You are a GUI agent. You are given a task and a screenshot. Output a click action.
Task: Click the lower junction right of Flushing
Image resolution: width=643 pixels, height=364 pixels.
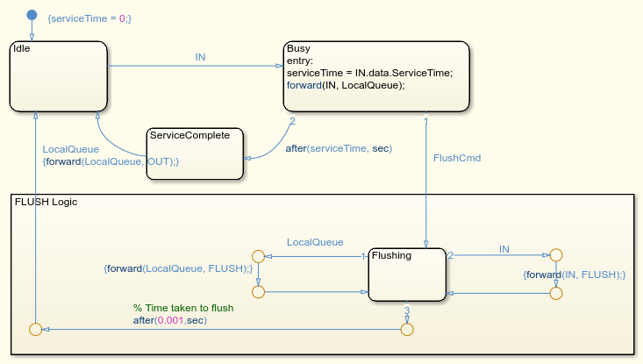[x=555, y=294]
